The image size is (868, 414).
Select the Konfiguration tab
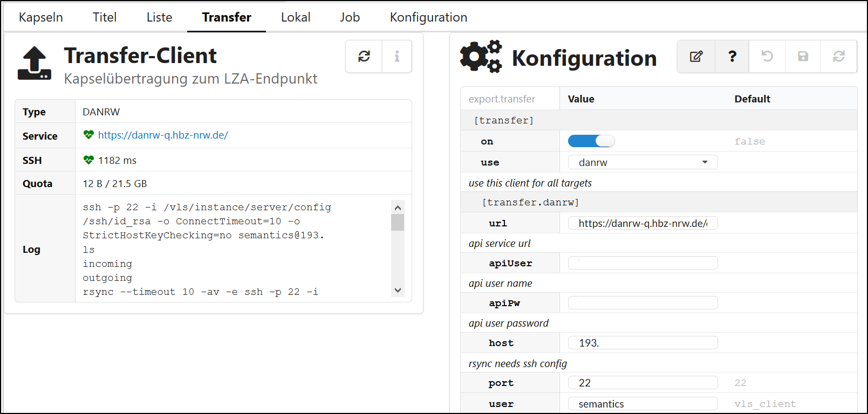(428, 17)
